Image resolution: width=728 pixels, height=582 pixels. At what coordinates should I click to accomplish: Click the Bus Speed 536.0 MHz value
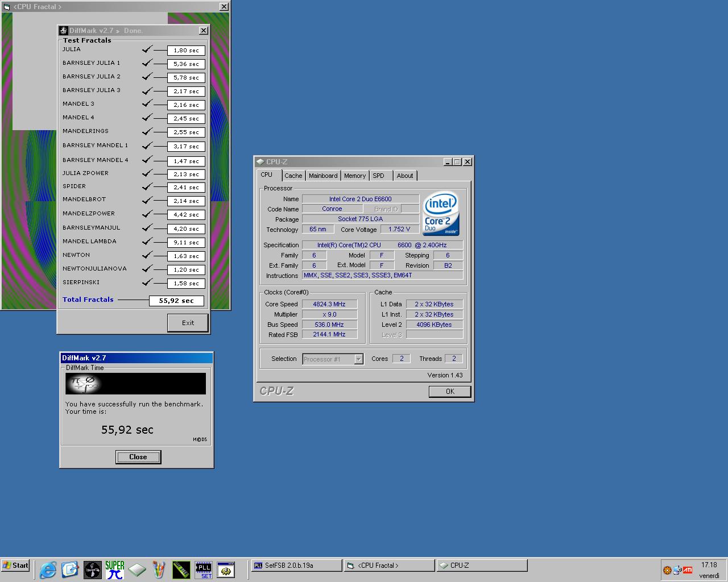coord(329,325)
